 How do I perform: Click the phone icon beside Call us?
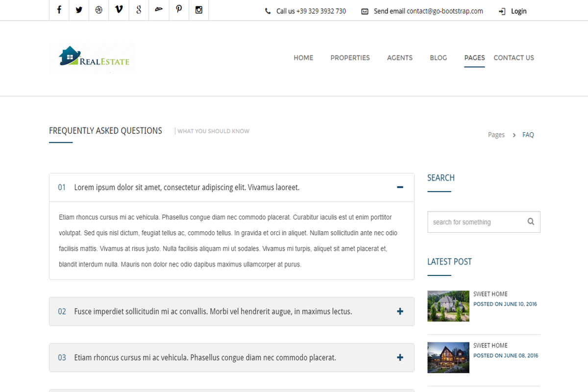[x=268, y=11]
